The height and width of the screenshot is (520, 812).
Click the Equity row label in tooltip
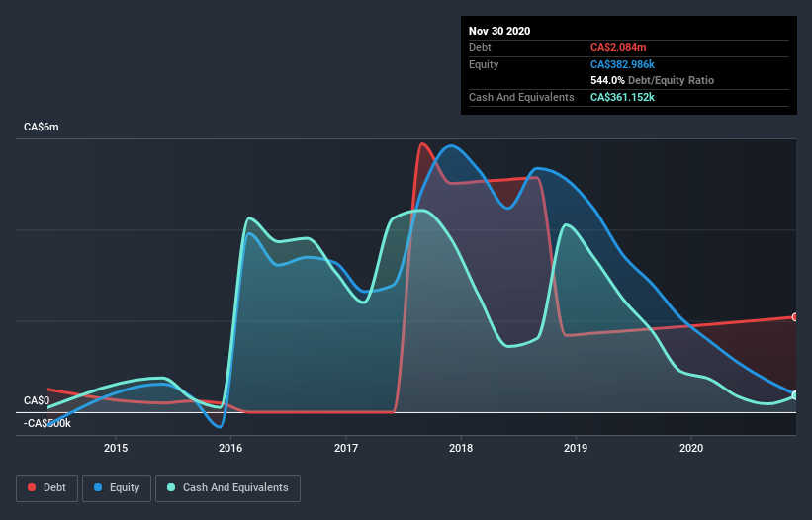(484, 64)
